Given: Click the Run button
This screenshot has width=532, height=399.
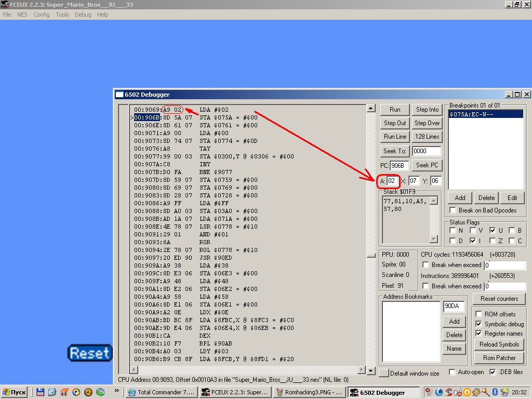Looking at the screenshot, I should 395,110.
